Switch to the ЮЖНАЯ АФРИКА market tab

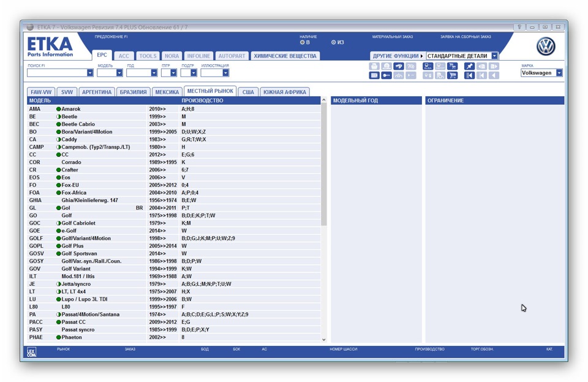click(285, 92)
